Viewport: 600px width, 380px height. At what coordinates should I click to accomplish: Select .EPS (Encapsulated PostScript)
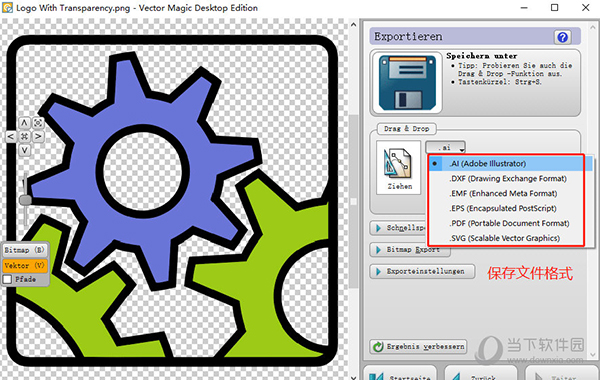pos(510,208)
